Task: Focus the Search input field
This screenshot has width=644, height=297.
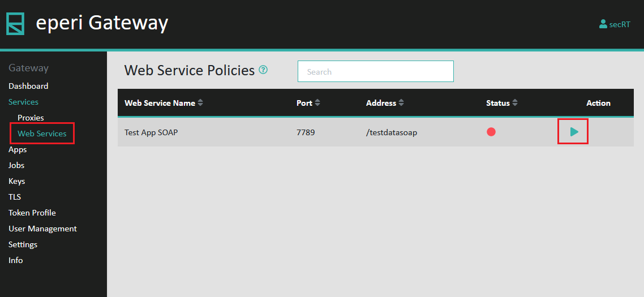Action: click(375, 71)
